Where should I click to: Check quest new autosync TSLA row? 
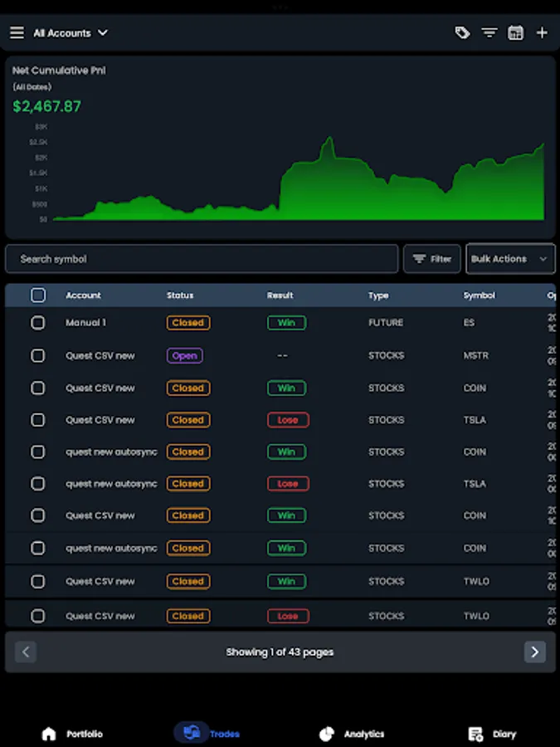38,484
